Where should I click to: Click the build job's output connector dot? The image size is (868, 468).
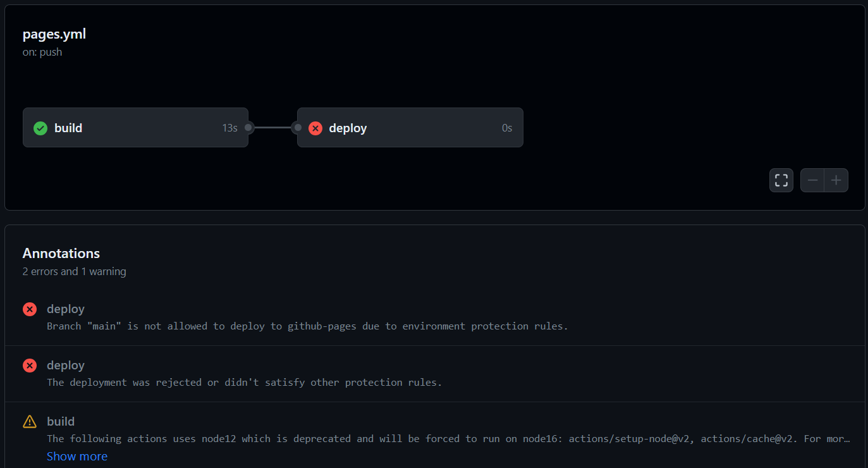pyautogui.click(x=248, y=128)
